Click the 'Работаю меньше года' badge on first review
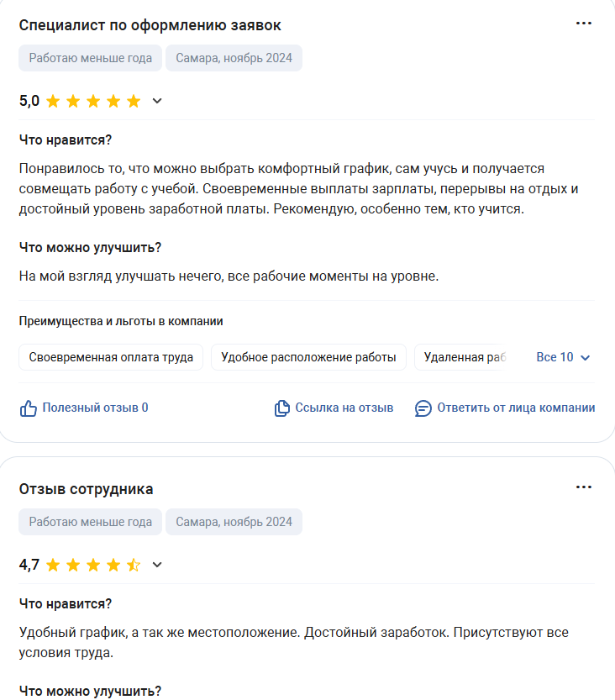 [90, 58]
